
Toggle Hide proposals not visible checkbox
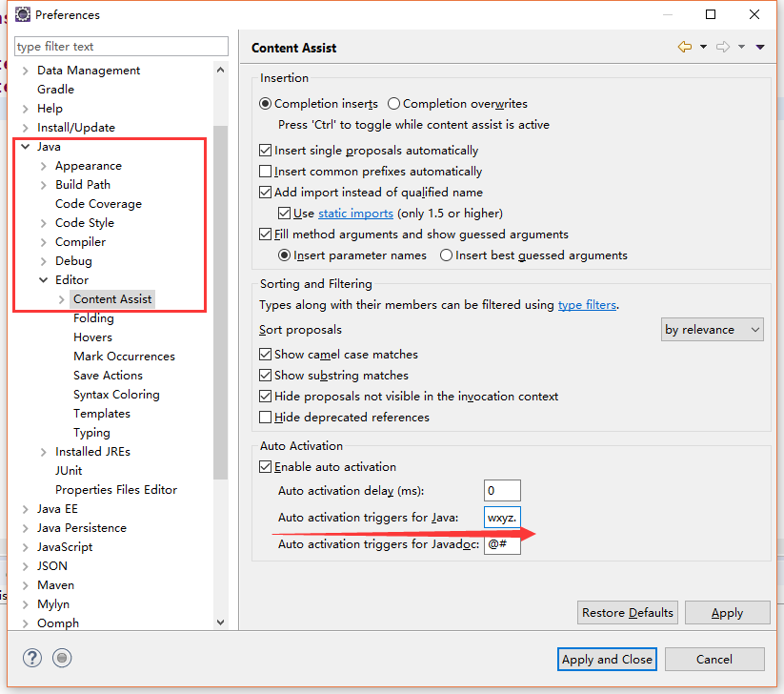266,397
